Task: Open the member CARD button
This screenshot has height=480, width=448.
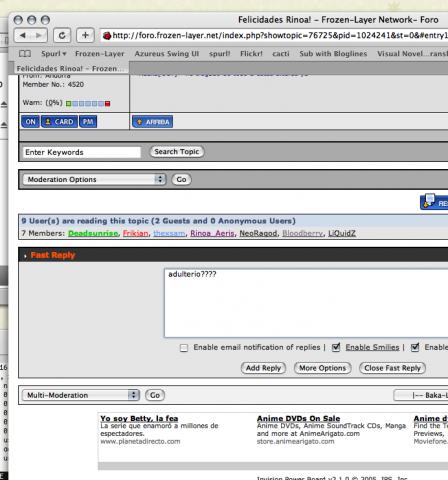Action: (59, 122)
